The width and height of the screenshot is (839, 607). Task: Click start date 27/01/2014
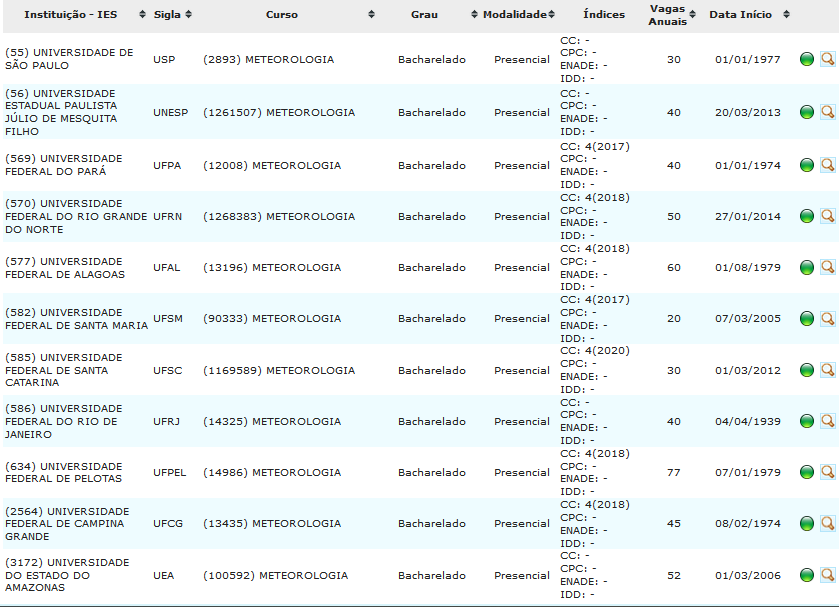click(748, 216)
